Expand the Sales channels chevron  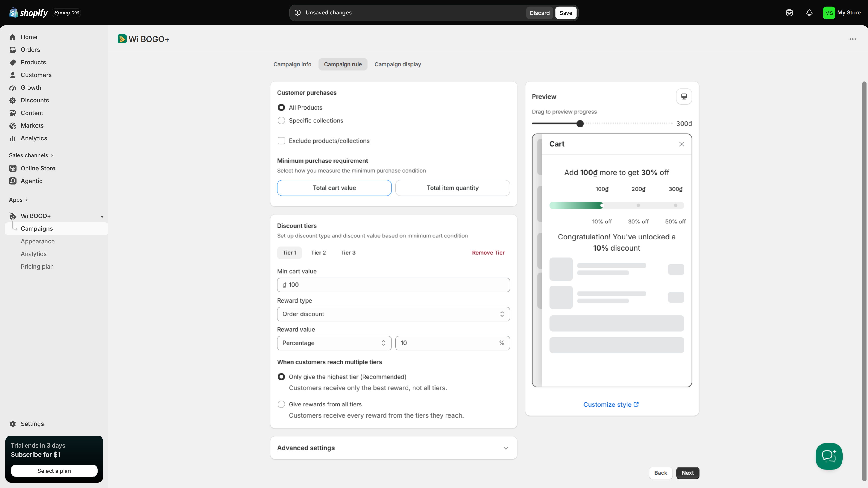52,156
